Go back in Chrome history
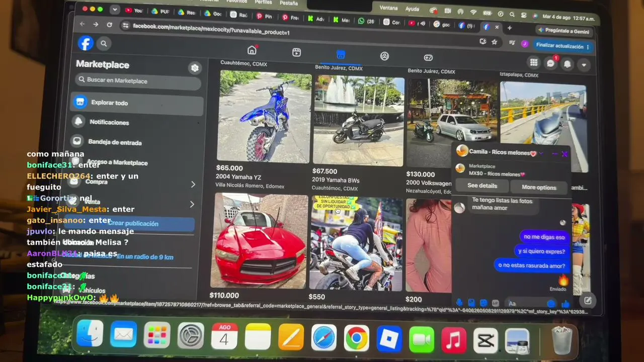Image resolution: width=644 pixels, height=362 pixels. (82, 24)
